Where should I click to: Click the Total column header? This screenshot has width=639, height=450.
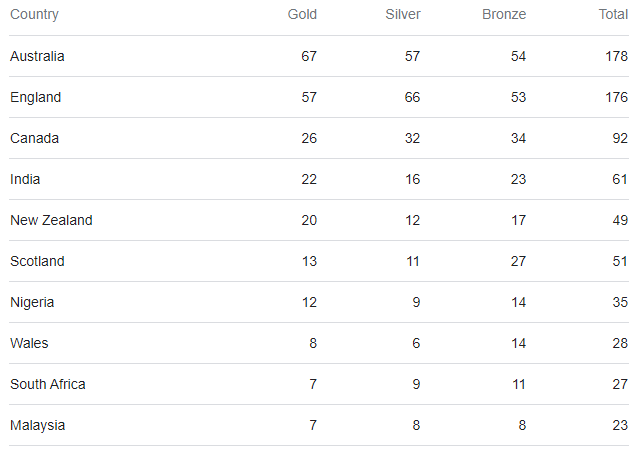612,15
